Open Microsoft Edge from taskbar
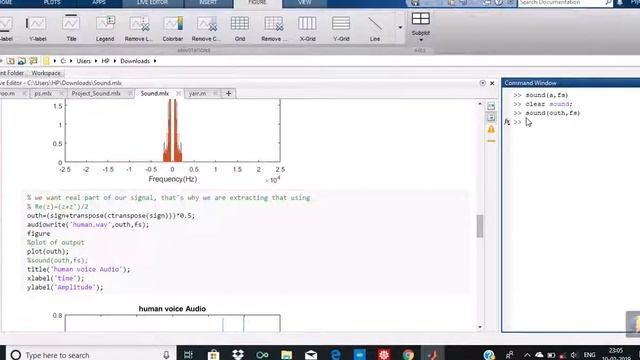 pyautogui.click(x=336, y=355)
